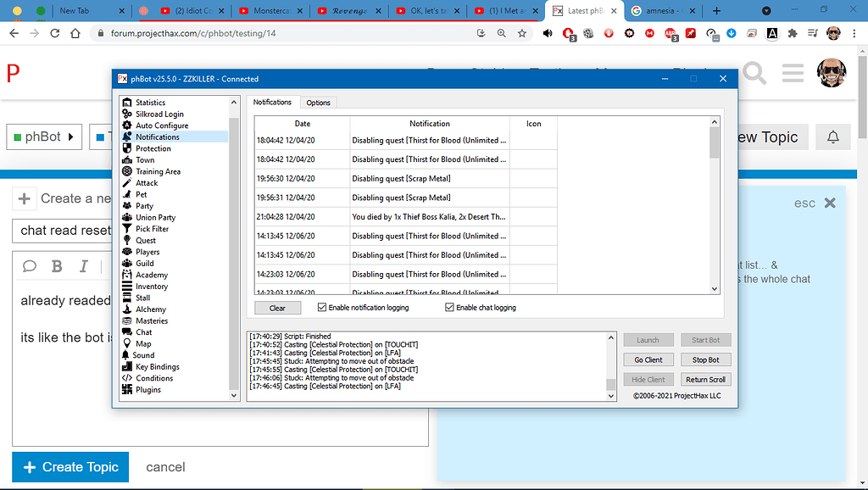This screenshot has height=490, width=868.
Task: Select Academy in the sidebar list
Action: coord(152,275)
